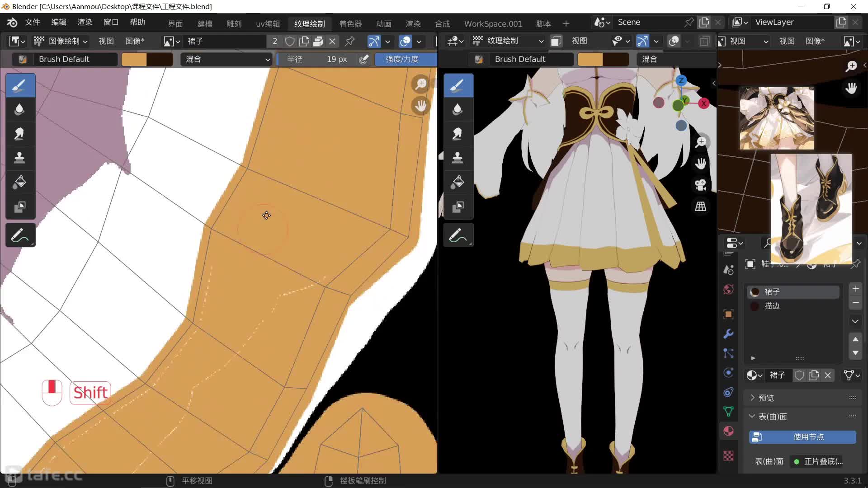Select the Fill tool in 3D viewport toolbar
Image resolution: width=868 pixels, height=488 pixels.
(x=458, y=182)
